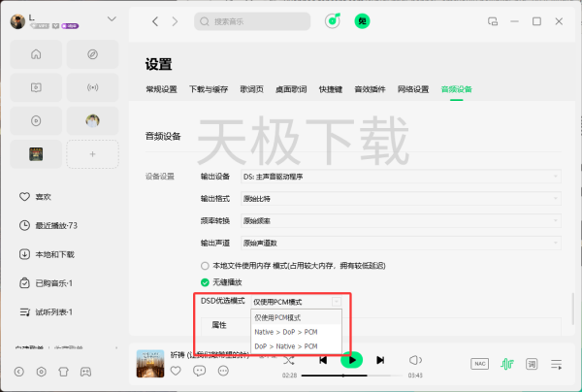582x392 pixels.
Task: Expand the 输出设备 dropdown
Action: coord(400,177)
